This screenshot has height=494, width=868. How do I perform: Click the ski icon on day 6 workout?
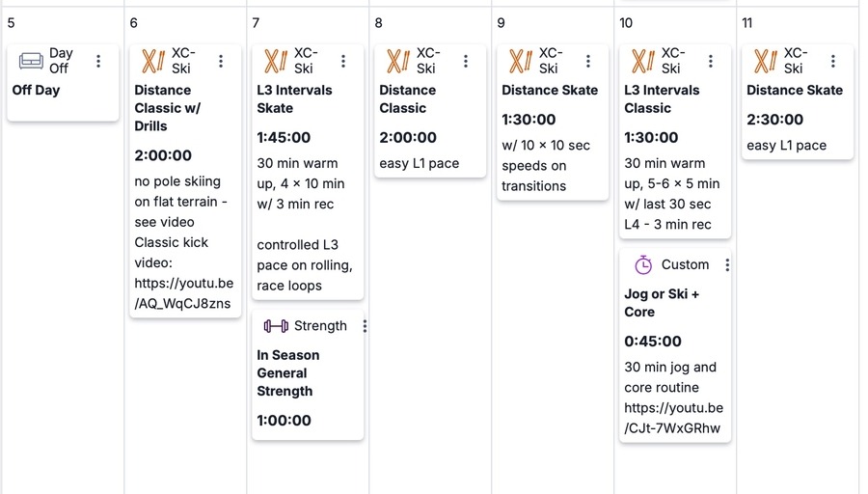(x=153, y=61)
